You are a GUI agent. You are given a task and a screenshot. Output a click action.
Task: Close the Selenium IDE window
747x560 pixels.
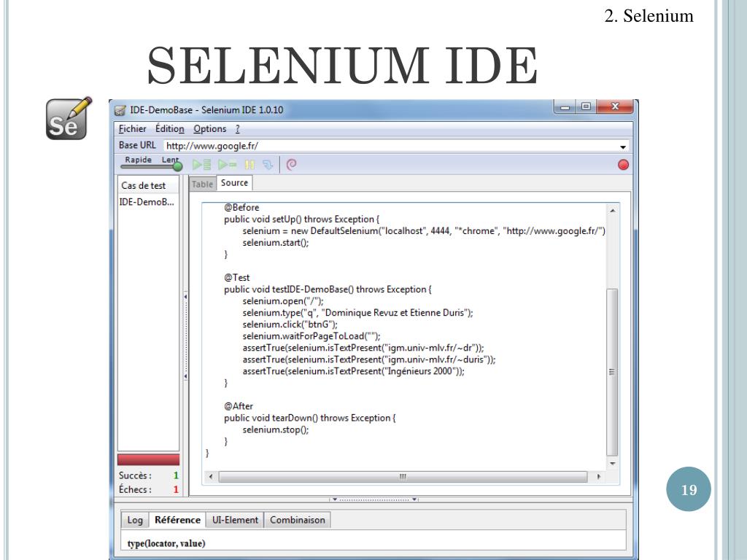614,106
